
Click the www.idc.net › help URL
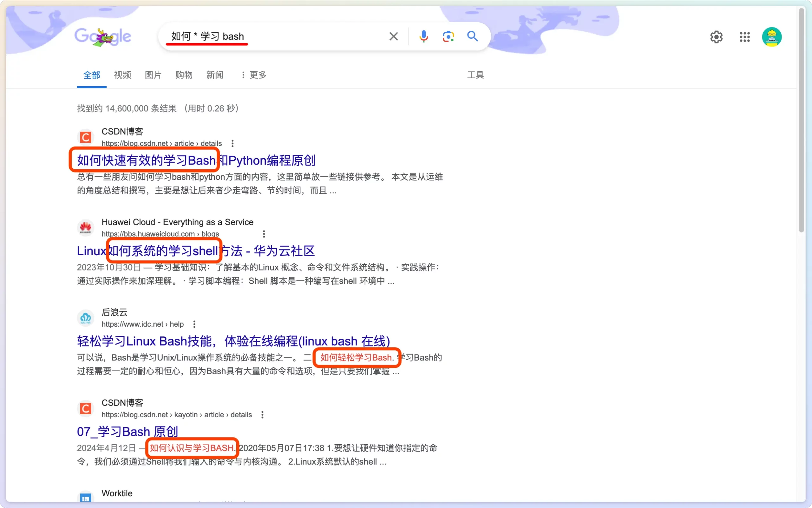[142, 324]
